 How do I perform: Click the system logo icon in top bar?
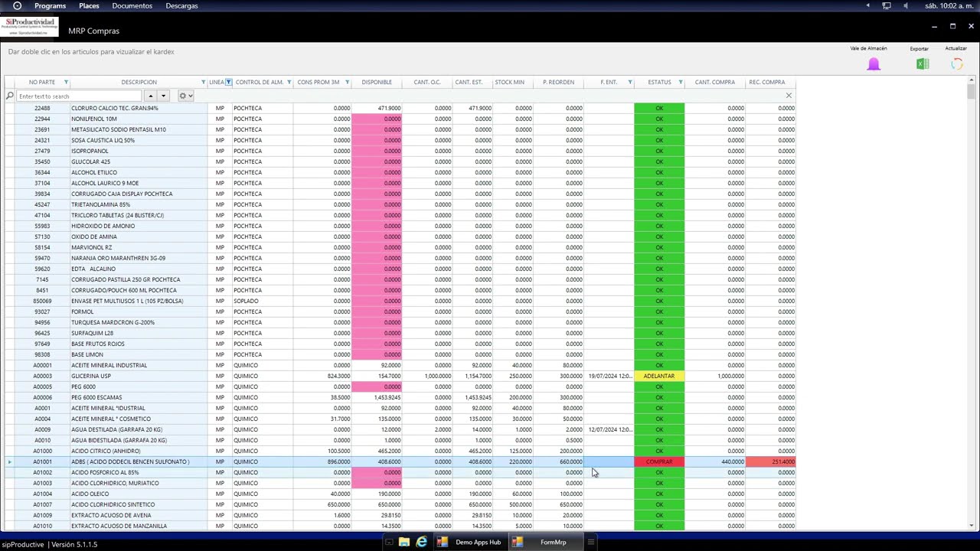(17, 5)
